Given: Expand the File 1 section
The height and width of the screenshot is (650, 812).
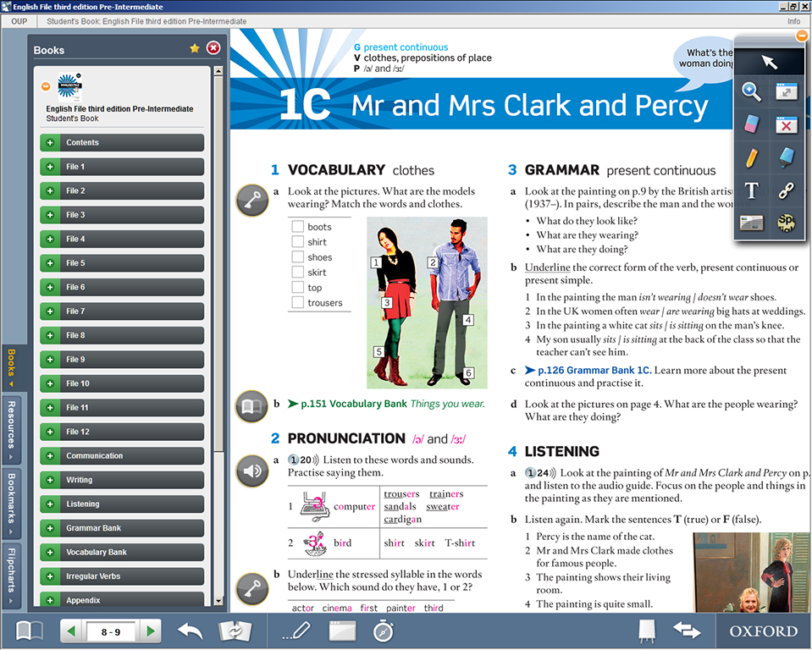Looking at the screenshot, I should [x=50, y=167].
